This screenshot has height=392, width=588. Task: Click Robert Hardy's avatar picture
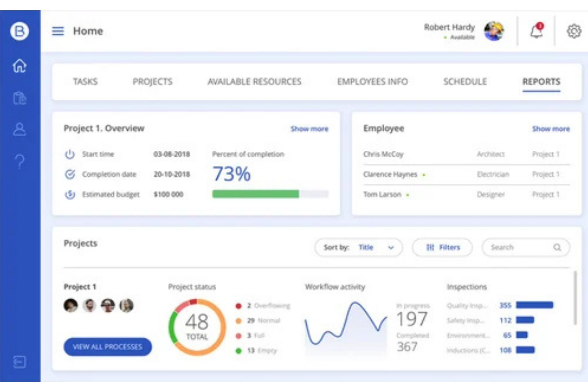tap(494, 31)
